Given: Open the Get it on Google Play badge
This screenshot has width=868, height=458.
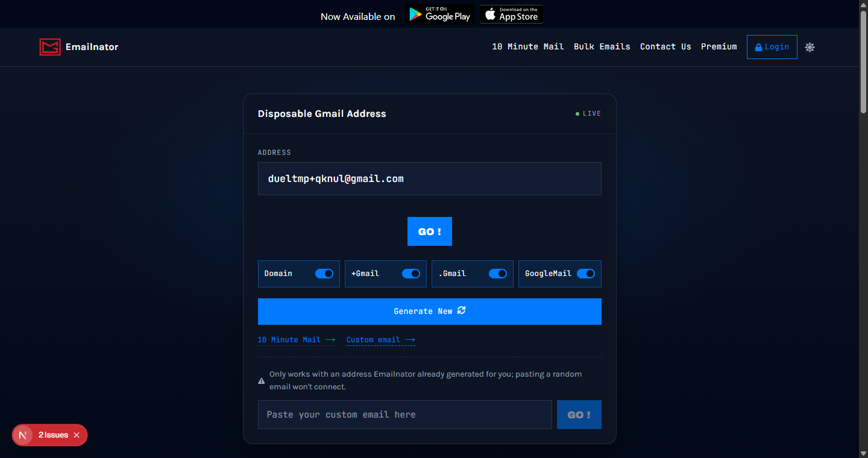Looking at the screenshot, I should pos(439,14).
